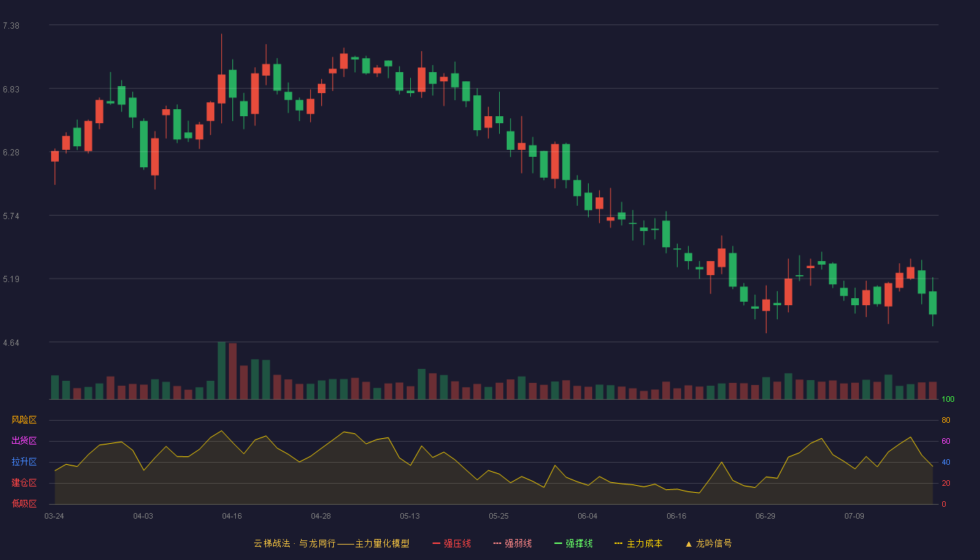The image size is (980, 560).
Task: Click the 7.38 price axis label
Action: click(x=11, y=26)
